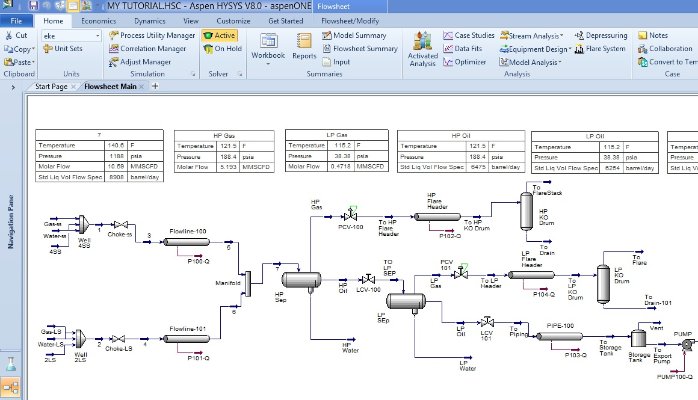Set solver to Active
Image resolution: width=698 pixels, height=400 pixels.
[219, 35]
